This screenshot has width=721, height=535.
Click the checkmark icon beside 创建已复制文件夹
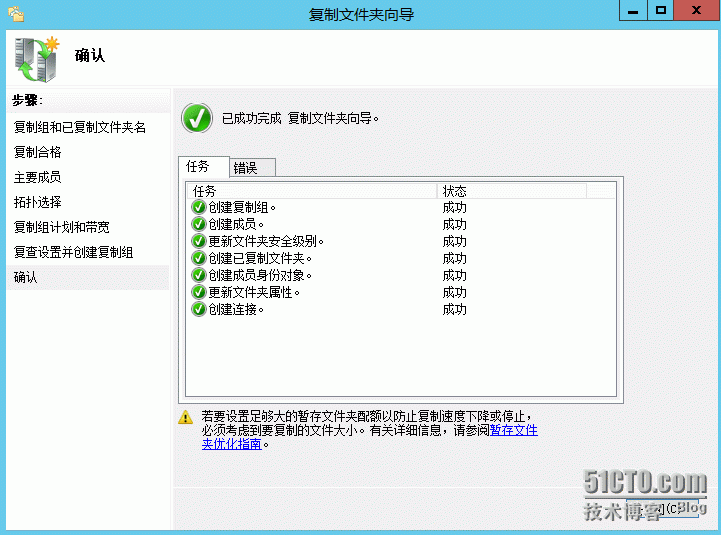(x=199, y=259)
